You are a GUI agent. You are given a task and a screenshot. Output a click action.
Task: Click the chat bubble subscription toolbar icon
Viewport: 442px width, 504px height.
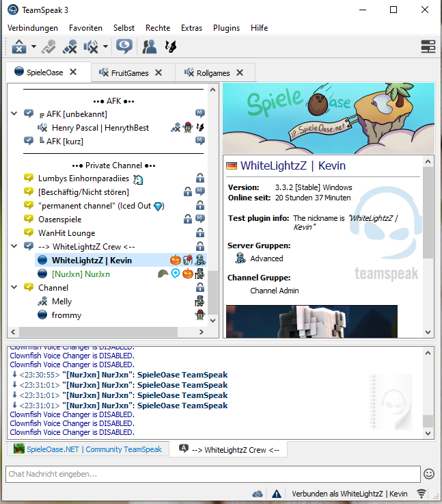click(124, 47)
